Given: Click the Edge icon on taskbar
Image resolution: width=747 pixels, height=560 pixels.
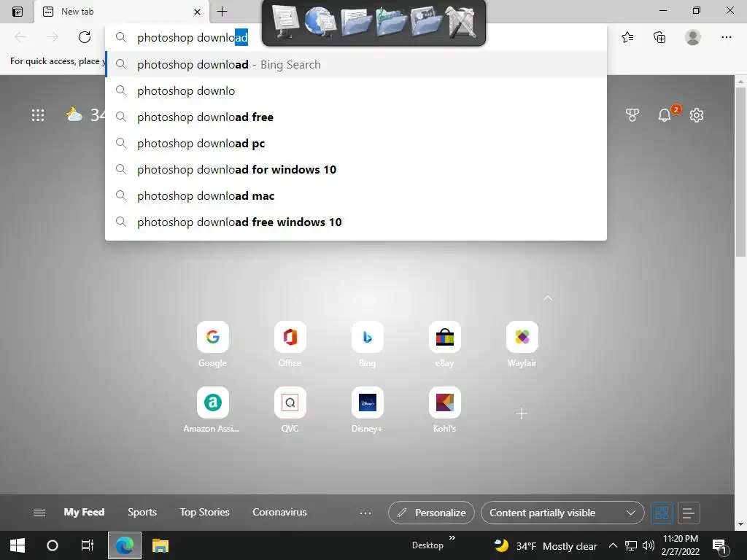Looking at the screenshot, I should [x=124, y=545].
